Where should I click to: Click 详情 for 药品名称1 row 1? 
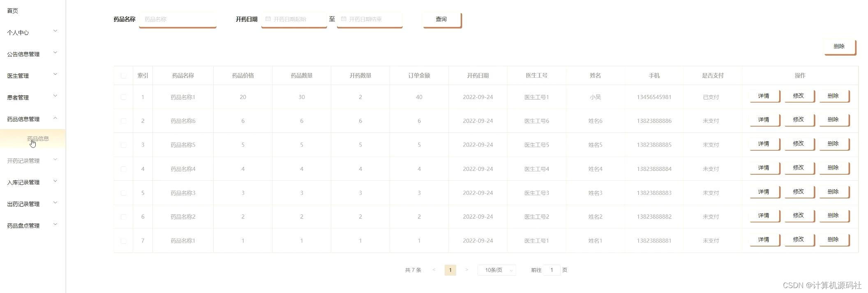click(x=764, y=96)
